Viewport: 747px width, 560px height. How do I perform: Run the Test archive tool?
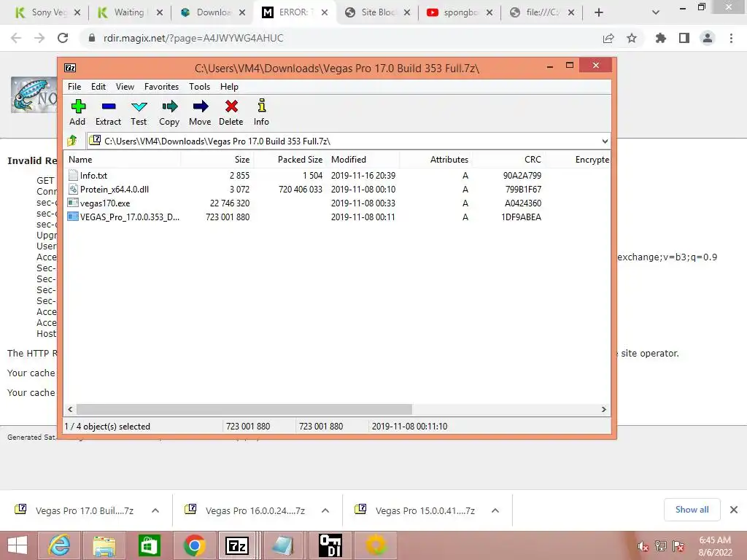click(139, 106)
